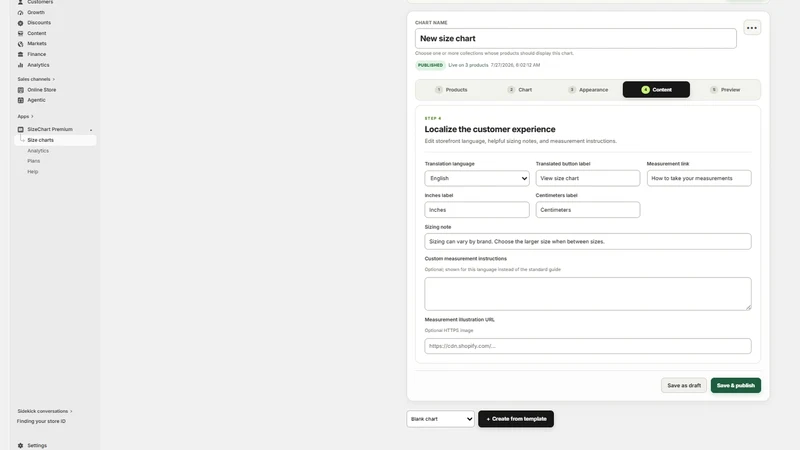
Task: Go to the Plans subpage
Action: (x=34, y=161)
